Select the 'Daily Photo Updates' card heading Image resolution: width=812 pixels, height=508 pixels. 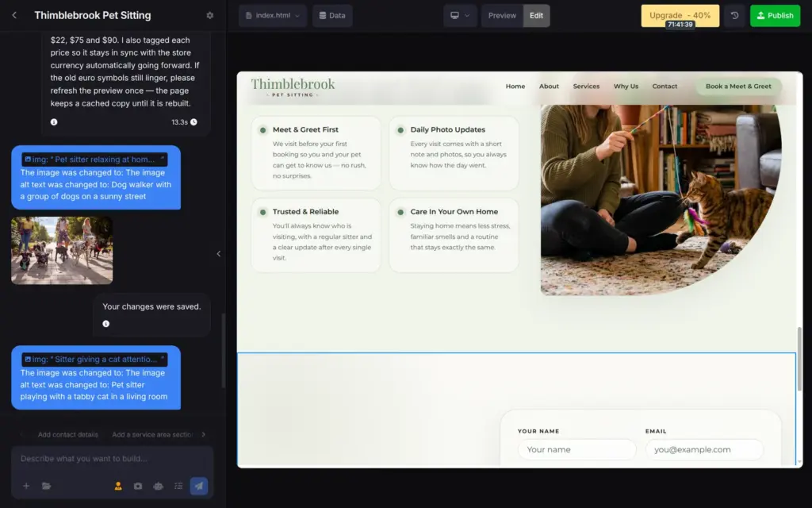click(448, 129)
